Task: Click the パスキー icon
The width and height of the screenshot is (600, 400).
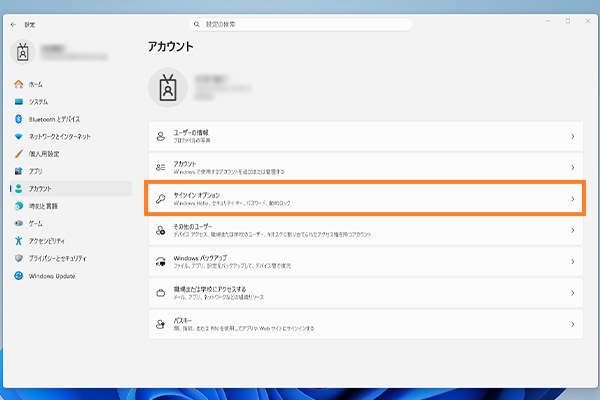Action: click(x=161, y=325)
